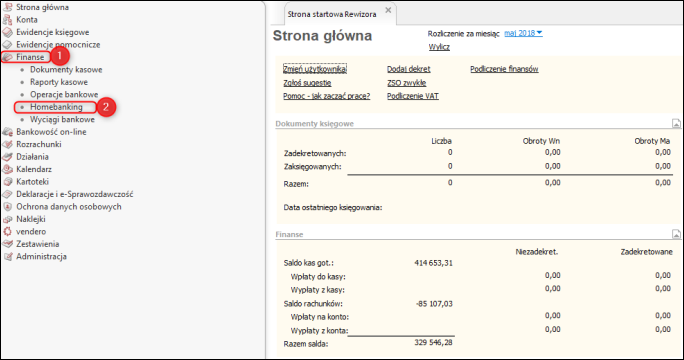Open the Podliczenie finansów link
Screen dimensions: 684x360
504,69
